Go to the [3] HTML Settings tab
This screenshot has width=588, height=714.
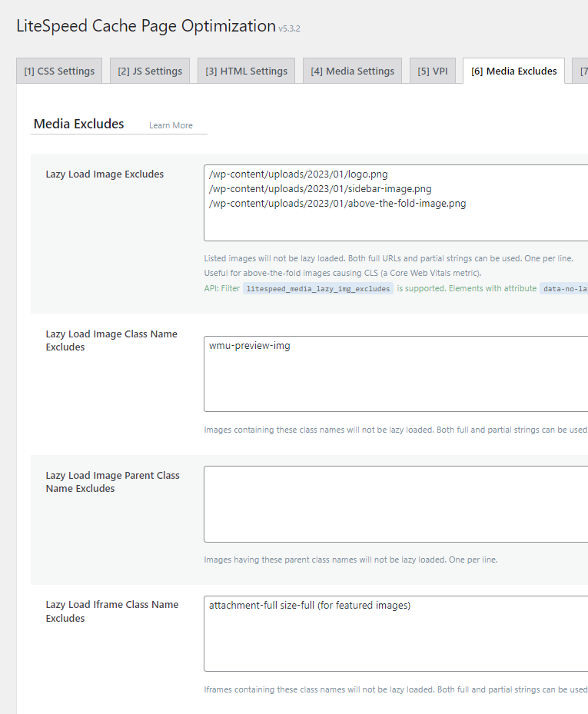click(x=247, y=71)
